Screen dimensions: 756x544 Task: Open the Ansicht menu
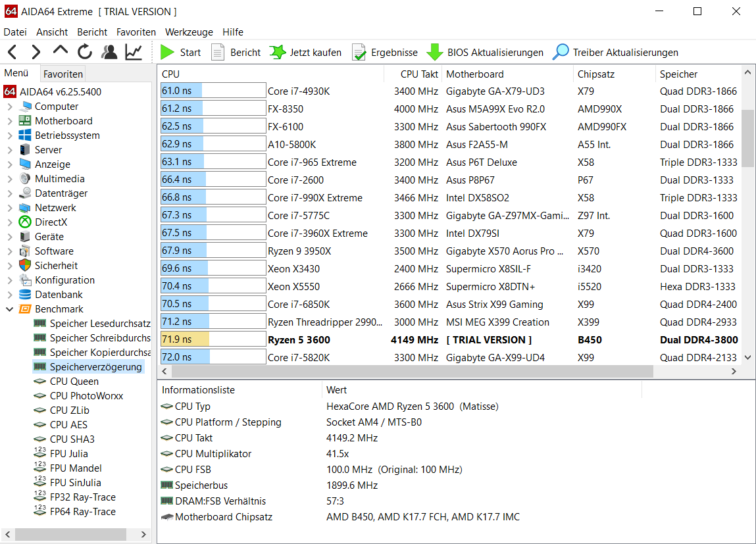pos(52,32)
